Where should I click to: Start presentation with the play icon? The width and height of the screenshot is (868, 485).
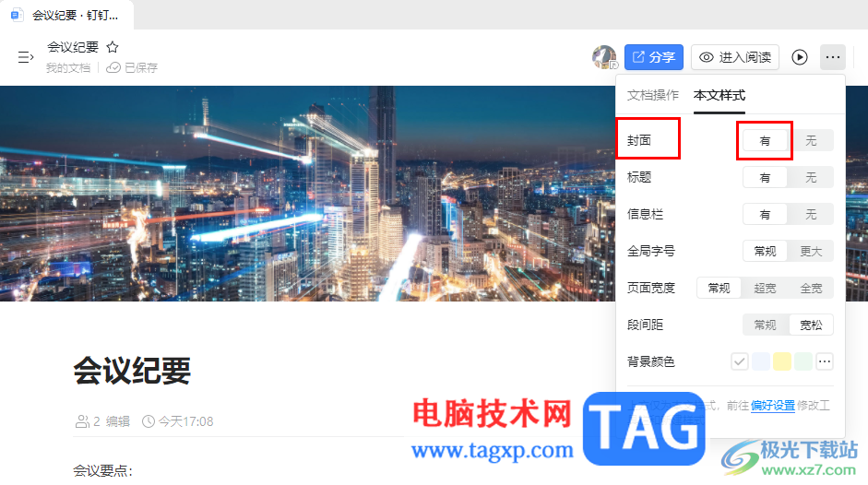pos(800,57)
